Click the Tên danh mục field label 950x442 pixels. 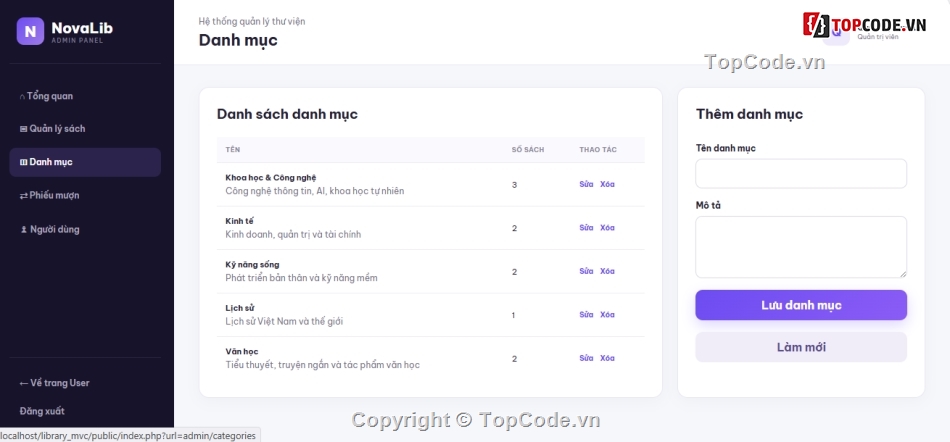coord(725,148)
